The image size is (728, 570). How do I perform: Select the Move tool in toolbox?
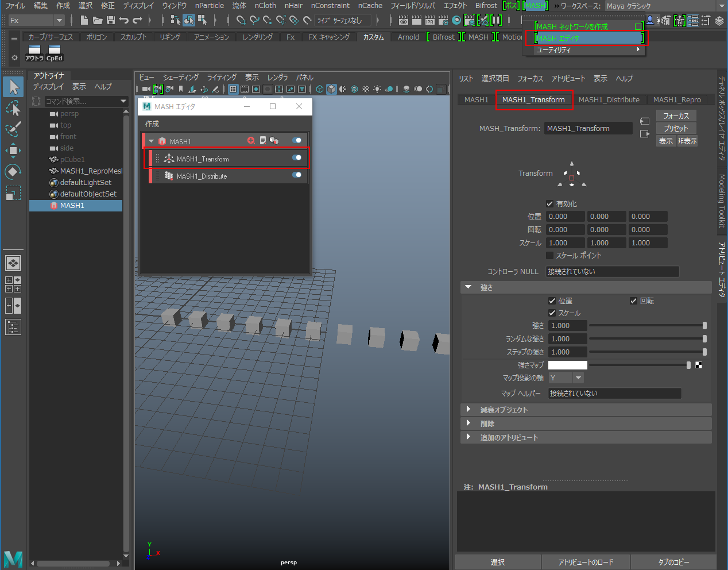[13, 151]
